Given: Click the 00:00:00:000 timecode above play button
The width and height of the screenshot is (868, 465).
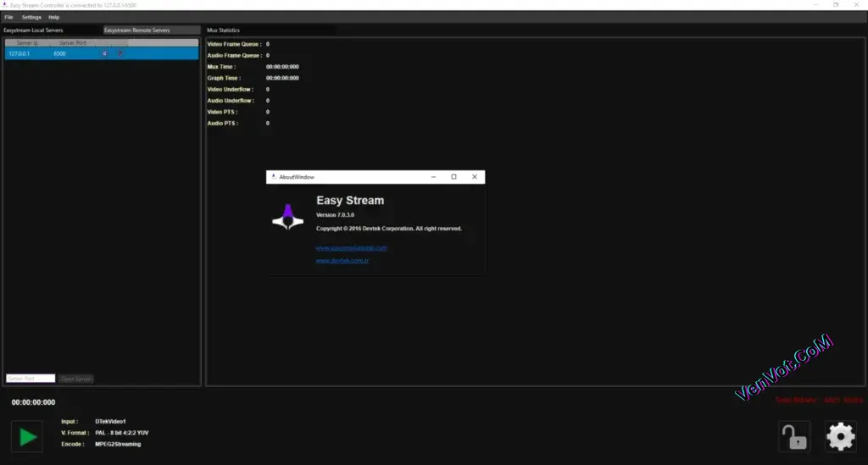Looking at the screenshot, I should point(33,402).
